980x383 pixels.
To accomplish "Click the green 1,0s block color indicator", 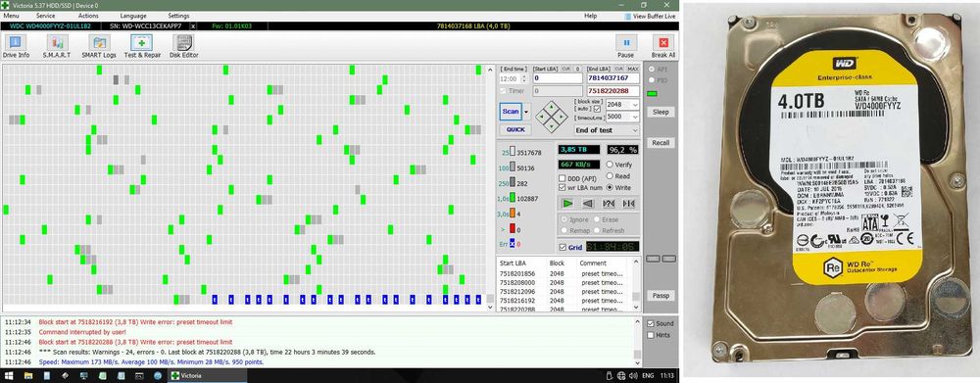I will (x=512, y=198).
